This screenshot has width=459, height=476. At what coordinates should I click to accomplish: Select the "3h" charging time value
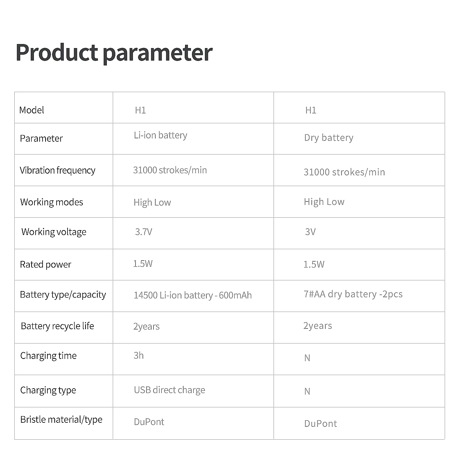click(x=138, y=355)
